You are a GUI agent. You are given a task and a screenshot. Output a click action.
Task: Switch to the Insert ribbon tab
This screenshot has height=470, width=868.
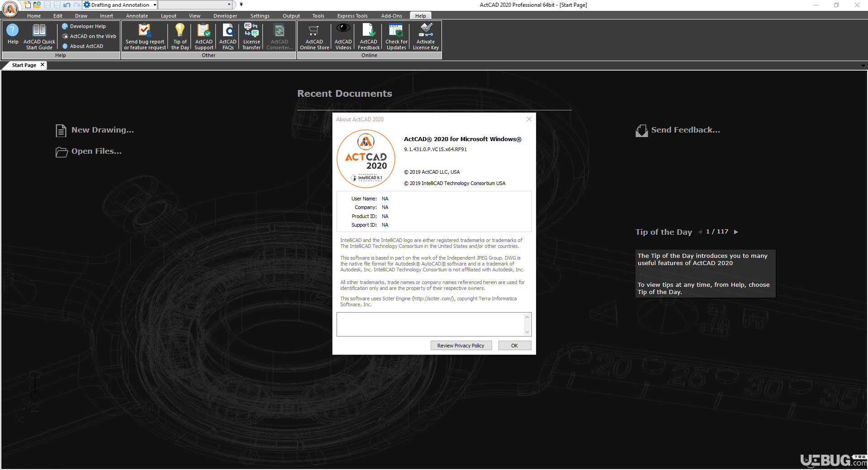(106, 16)
